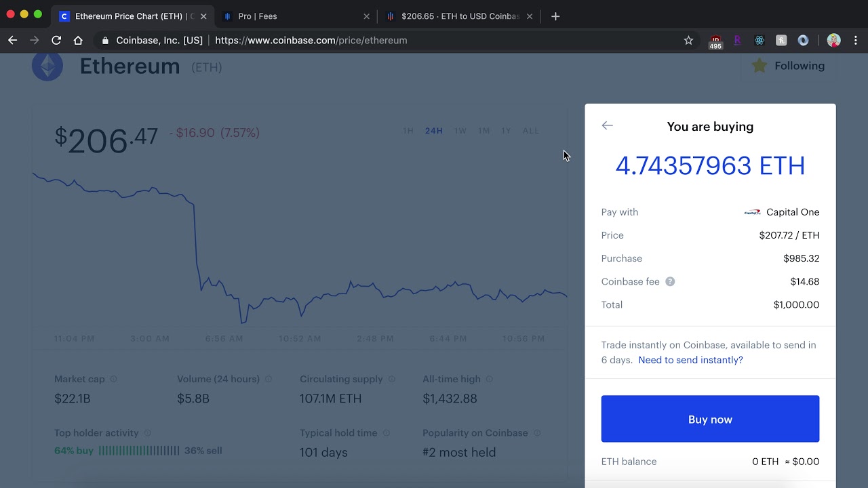The image size is (868, 488).
Task: Click the site security padlock icon
Action: [x=105, y=40]
